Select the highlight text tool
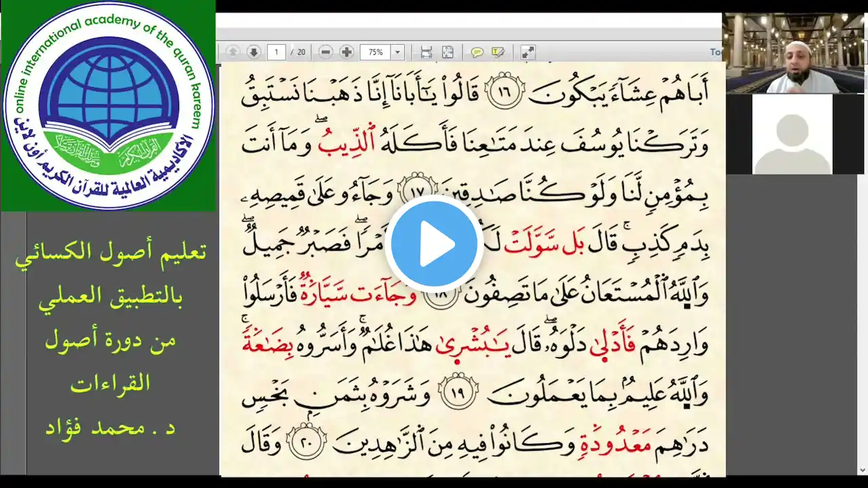868x488 pixels. pyautogui.click(x=498, y=52)
